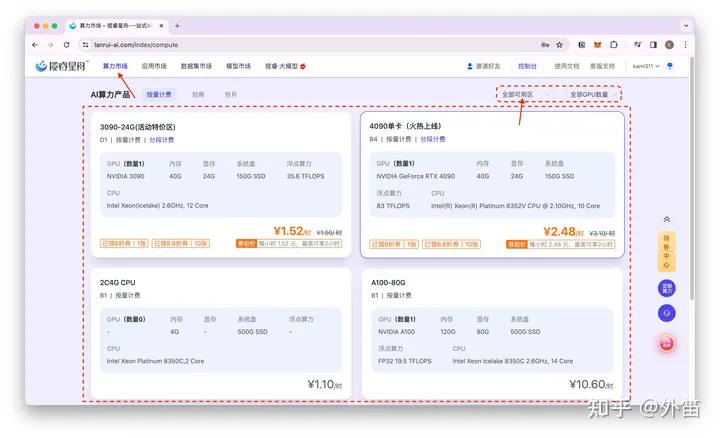
Task: Open the 定制算力 round floating button
Action: click(666, 288)
